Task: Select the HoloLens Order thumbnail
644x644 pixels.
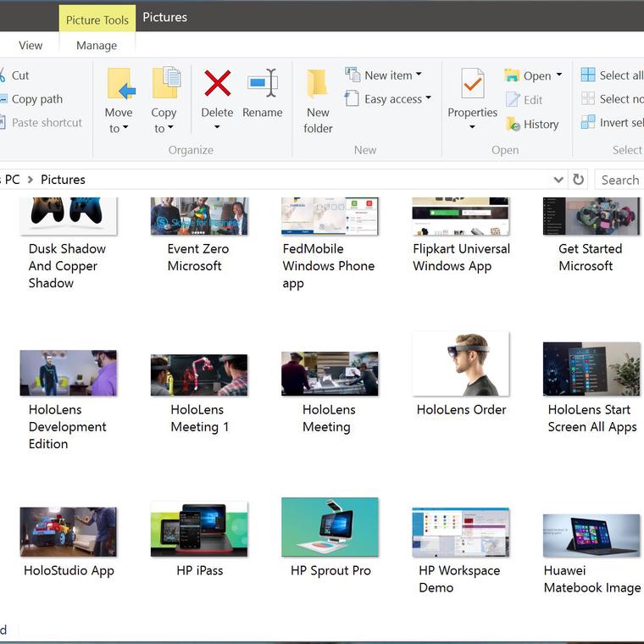Action: point(461,364)
